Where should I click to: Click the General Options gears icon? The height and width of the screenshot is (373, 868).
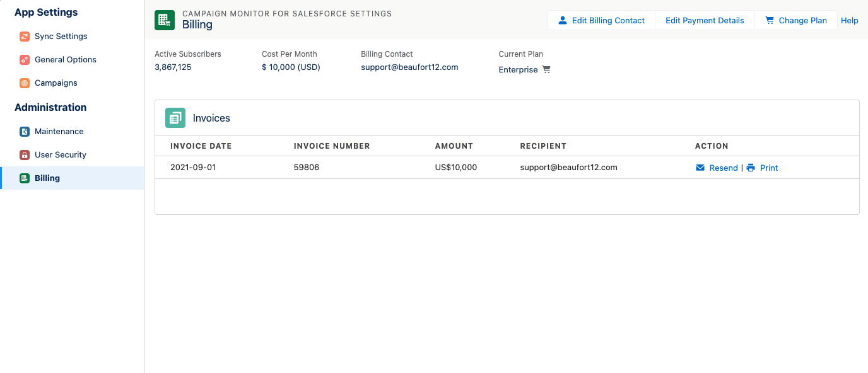tap(25, 60)
